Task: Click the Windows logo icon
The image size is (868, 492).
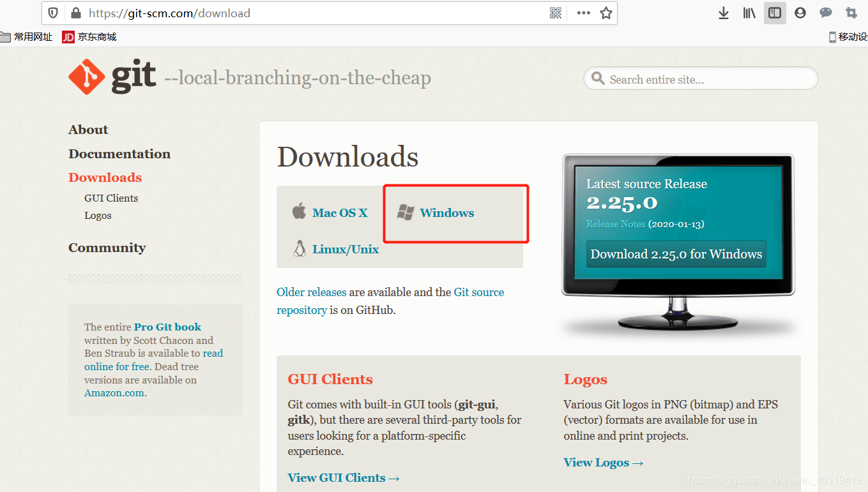Action: tap(405, 212)
